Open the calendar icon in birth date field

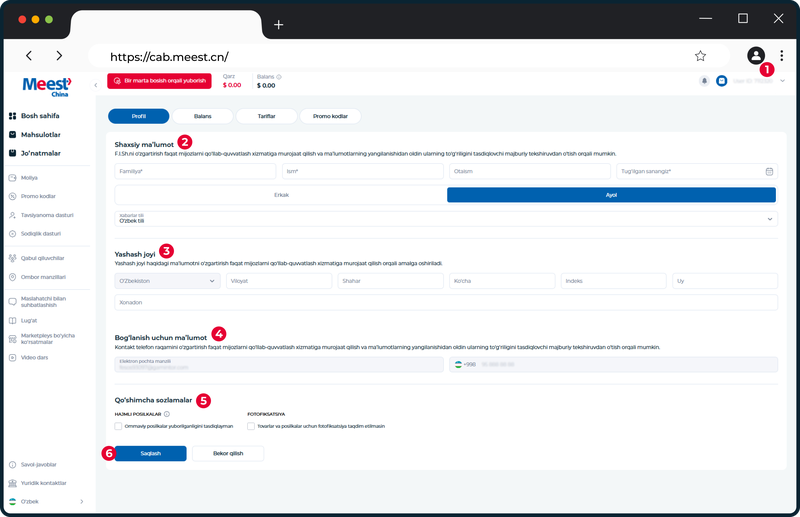pyautogui.click(x=769, y=171)
